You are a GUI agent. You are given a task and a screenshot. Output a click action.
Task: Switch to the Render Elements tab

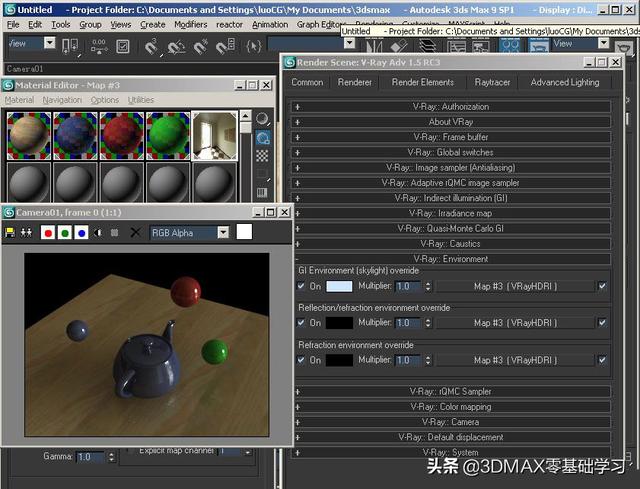pos(422,82)
